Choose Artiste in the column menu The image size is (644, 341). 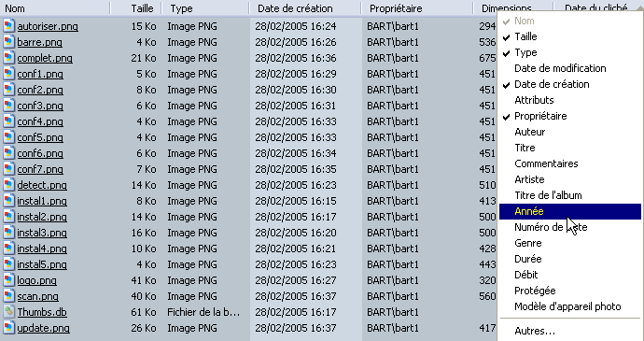click(x=570, y=179)
